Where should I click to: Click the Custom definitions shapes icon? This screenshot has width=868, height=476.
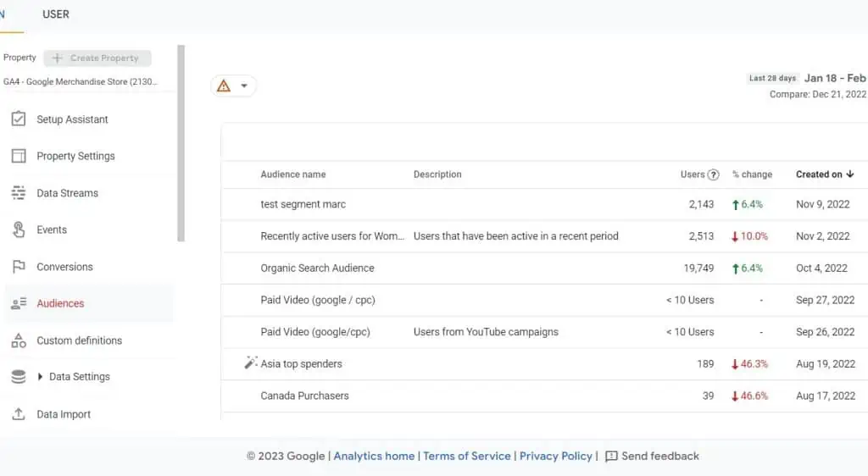[x=19, y=340]
